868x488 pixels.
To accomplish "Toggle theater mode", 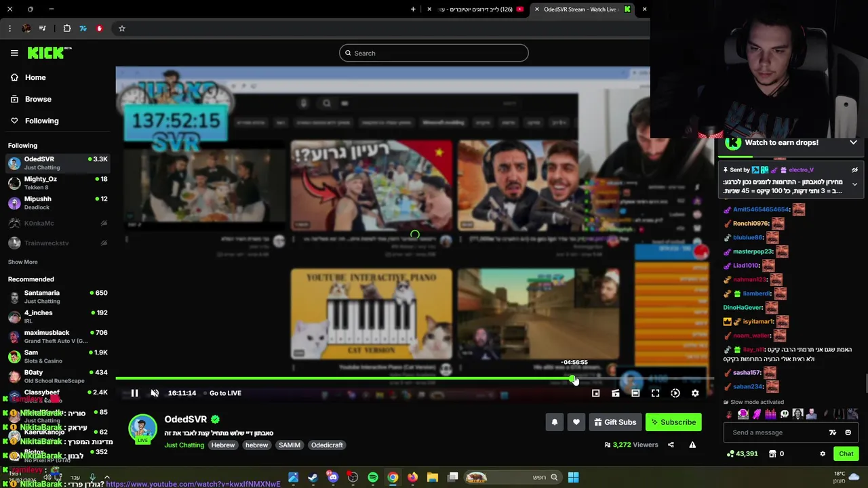I will (x=635, y=393).
